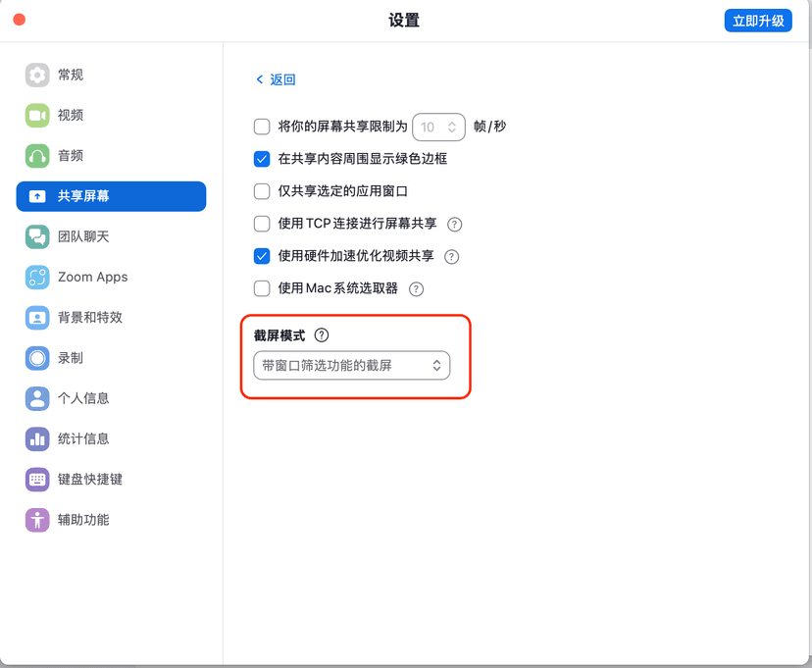812x668 pixels.
Task: Click the frame rate field showing 10
Action: pyautogui.click(x=438, y=127)
